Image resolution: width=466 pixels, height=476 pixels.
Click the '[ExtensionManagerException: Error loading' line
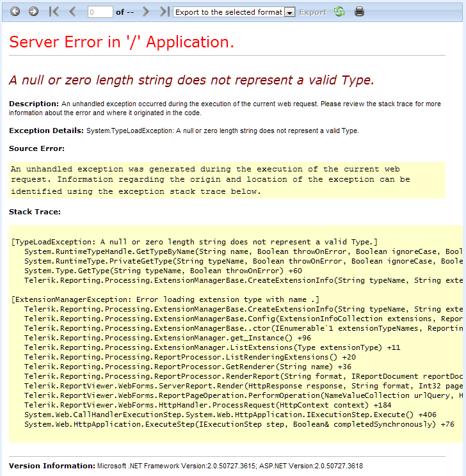pos(165,299)
